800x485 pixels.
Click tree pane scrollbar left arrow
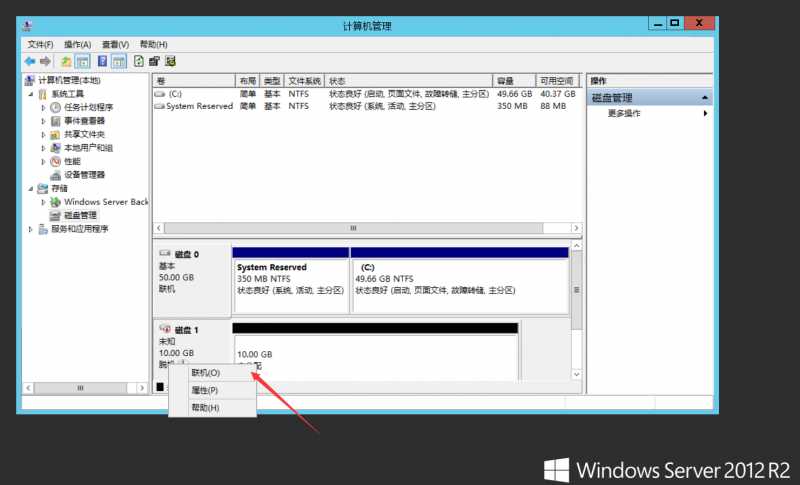point(29,388)
